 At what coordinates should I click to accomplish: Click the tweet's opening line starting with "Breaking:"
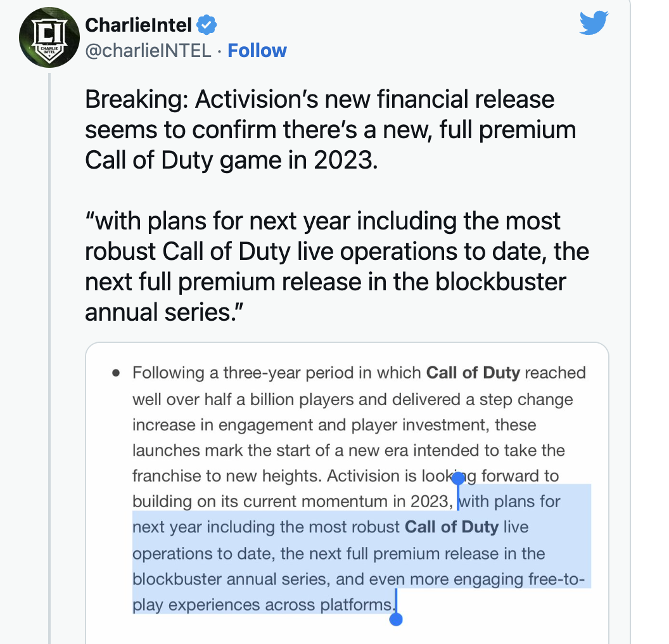319,100
